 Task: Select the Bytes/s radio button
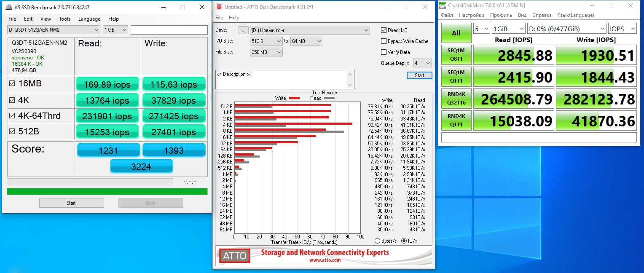[377, 241]
